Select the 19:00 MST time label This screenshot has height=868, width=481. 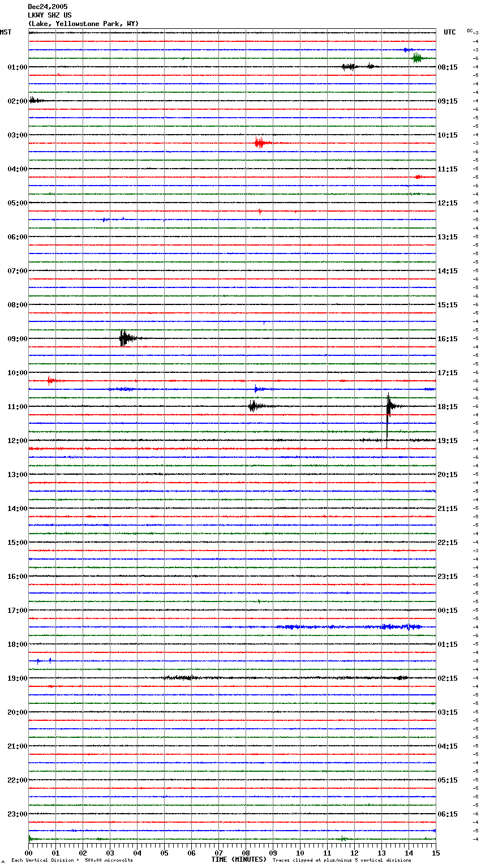(x=18, y=678)
